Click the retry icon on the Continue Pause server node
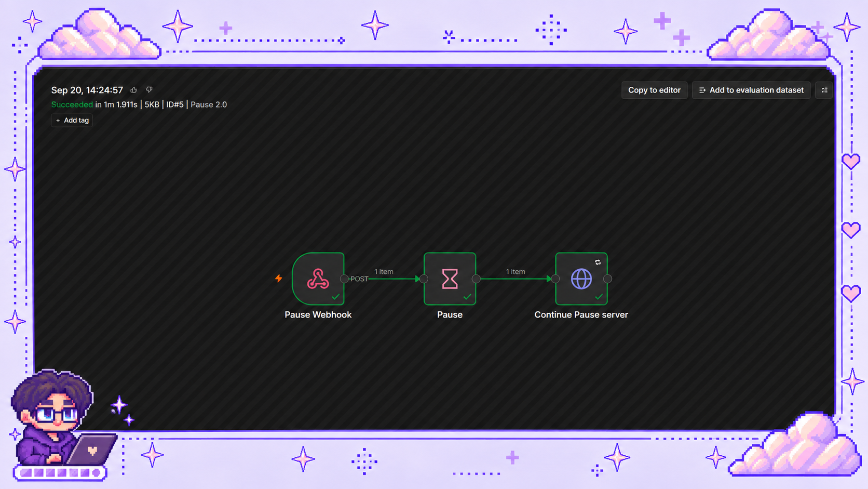 point(598,262)
